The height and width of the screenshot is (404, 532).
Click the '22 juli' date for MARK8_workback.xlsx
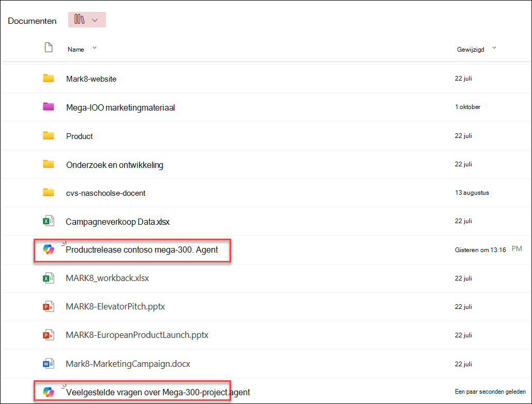tap(463, 278)
